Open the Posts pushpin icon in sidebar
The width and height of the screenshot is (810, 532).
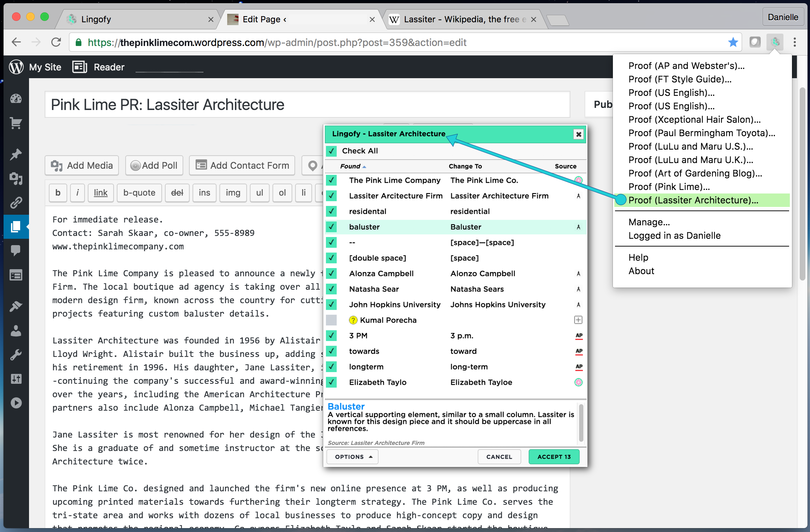[16, 154]
